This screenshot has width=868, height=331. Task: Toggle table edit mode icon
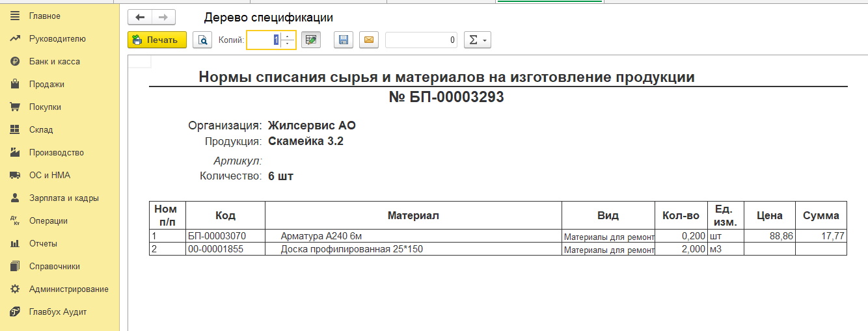(x=312, y=40)
